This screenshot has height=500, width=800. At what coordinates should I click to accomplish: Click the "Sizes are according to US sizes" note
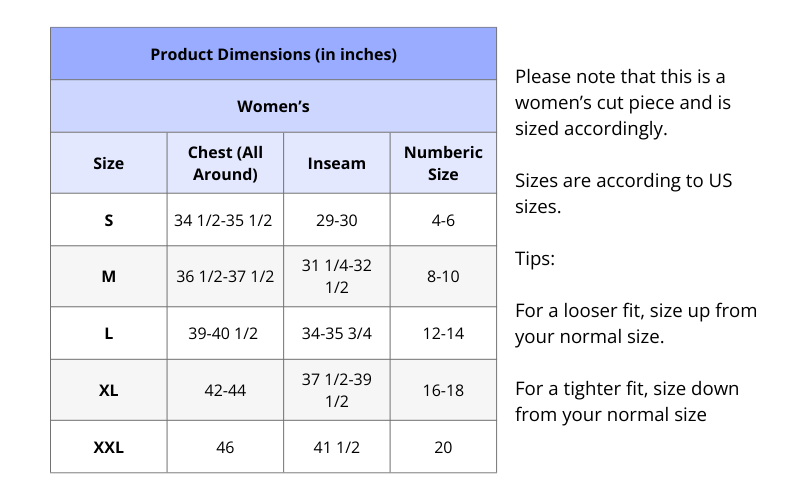pos(623,194)
